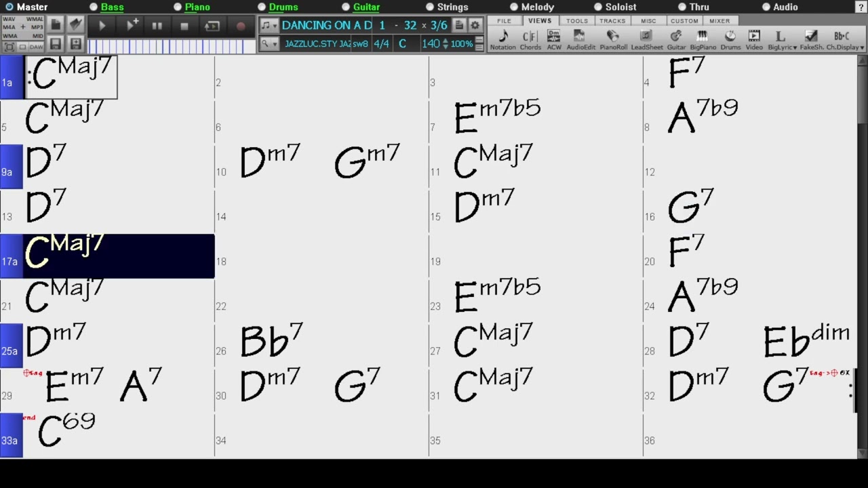868x488 pixels.
Task: Select the Audio track radio button
Action: click(766, 7)
